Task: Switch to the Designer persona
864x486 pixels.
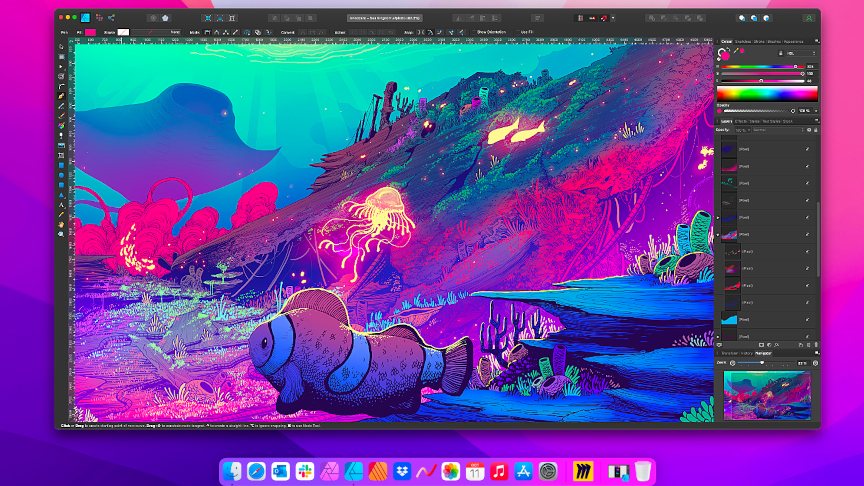Action: [86, 18]
